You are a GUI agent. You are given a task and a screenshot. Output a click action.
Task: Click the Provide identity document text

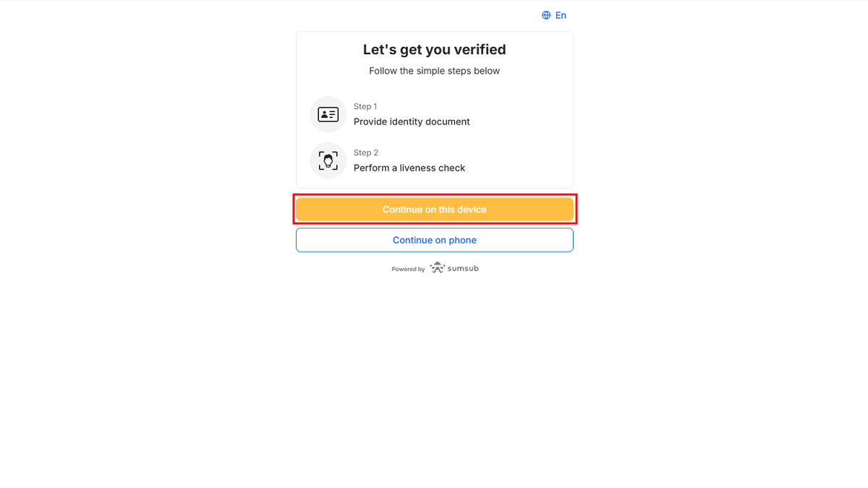(x=412, y=121)
